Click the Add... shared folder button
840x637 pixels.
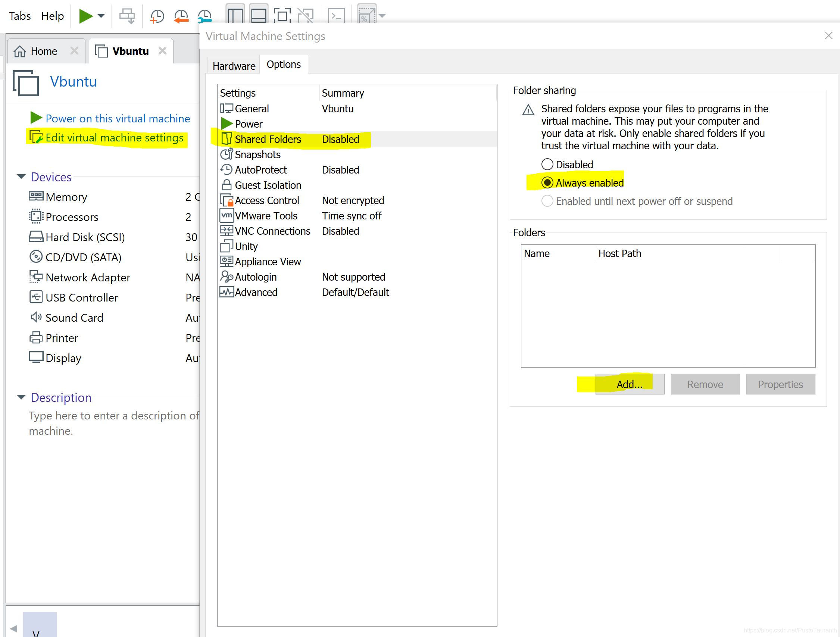coord(629,384)
